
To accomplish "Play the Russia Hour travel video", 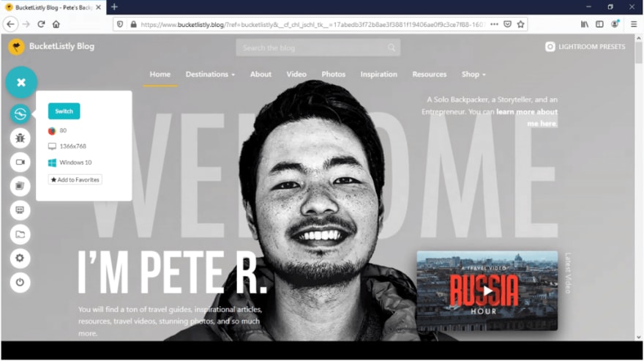I will [487, 291].
